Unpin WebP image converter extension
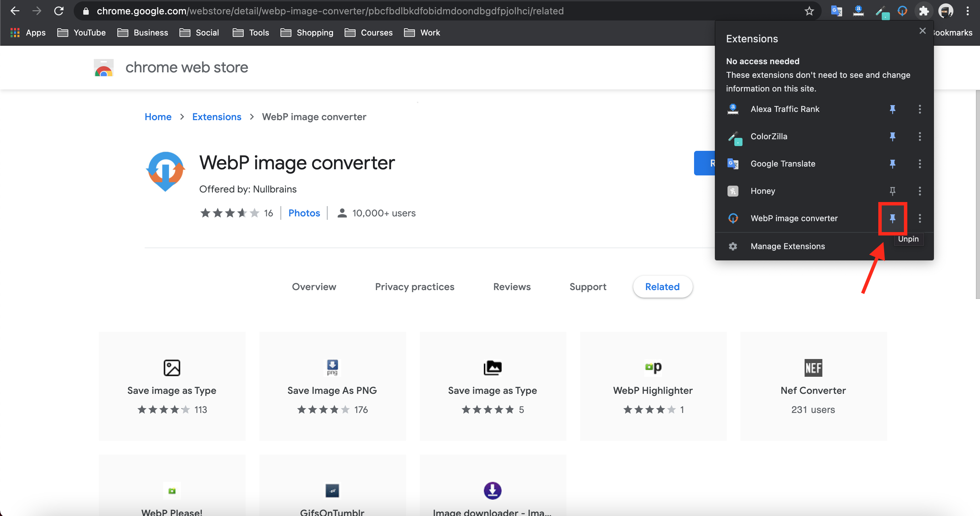Screen dimensions: 980x516 [892, 218]
